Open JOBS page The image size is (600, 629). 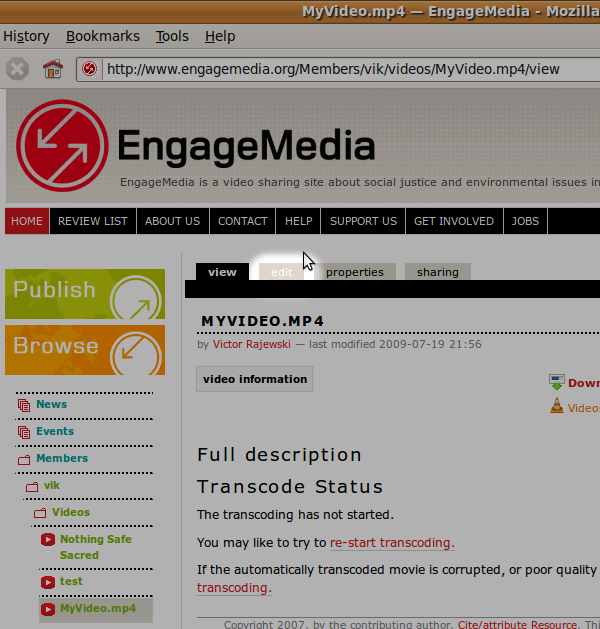pos(525,221)
